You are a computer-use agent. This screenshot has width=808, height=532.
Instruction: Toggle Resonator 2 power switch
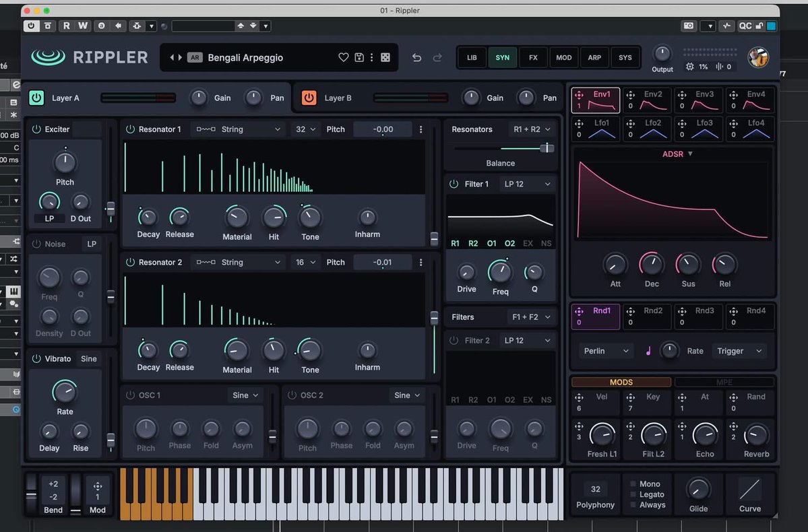[x=130, y=262]
